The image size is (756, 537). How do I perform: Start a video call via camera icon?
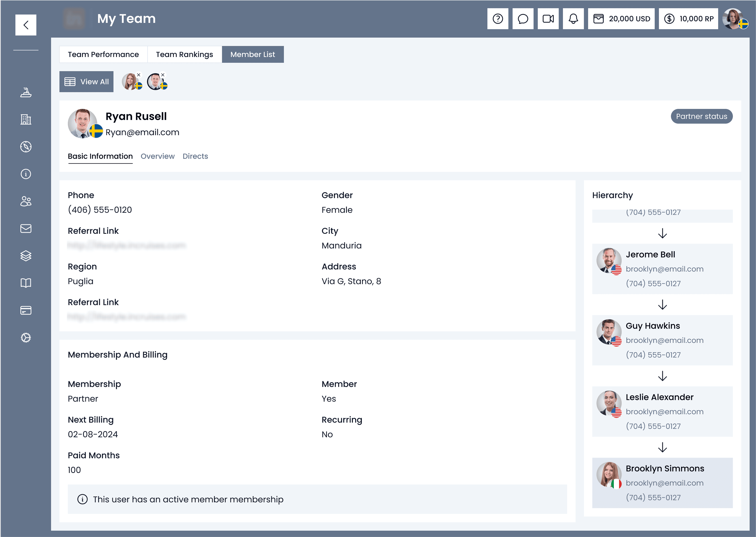click(548, 19)
